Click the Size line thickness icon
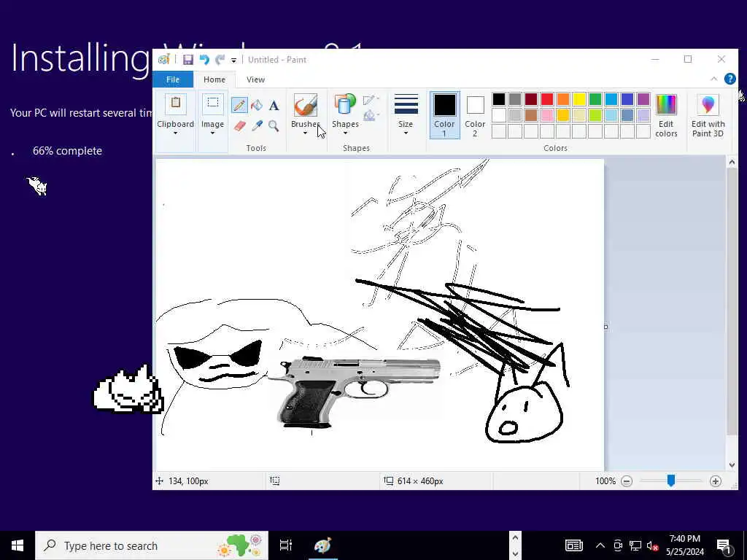The width and height of the screenshot is (747, 560). [406, 104]
